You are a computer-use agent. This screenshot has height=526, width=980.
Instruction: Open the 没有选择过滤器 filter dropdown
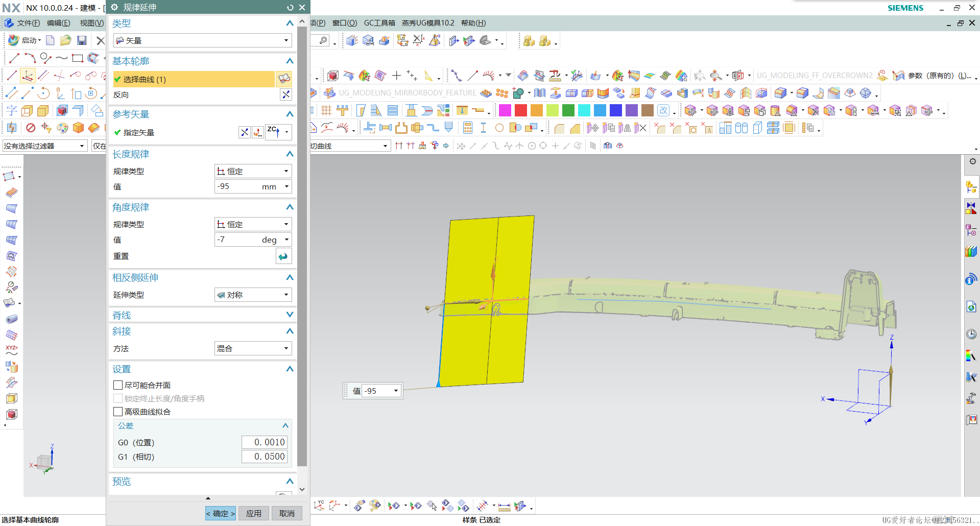tap(44, 146)
